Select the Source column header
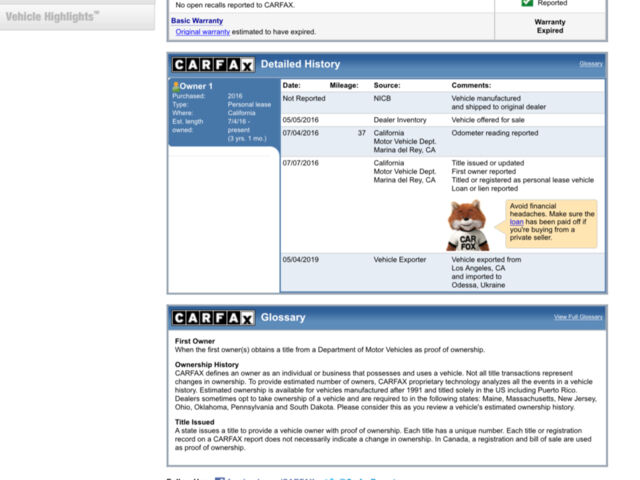Viewport: 640px width, 480px height. click(387, 85)
